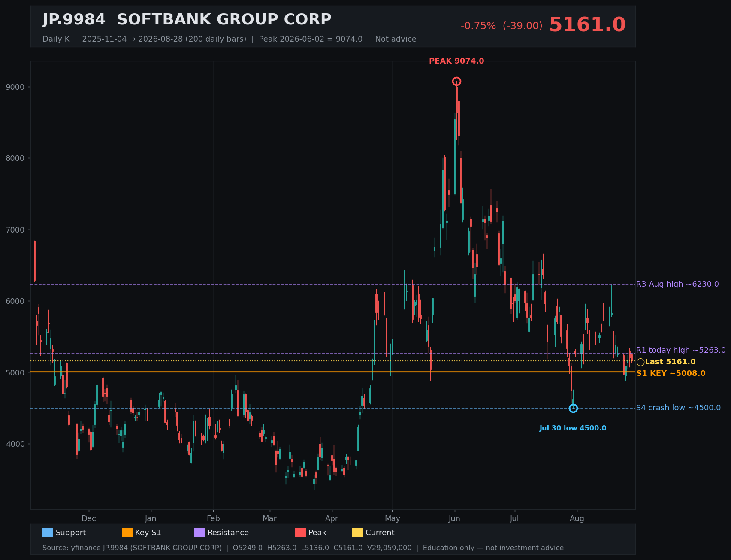Select the blue Jul 30 low circle marker
The image size is (731, 560).
(573, 408)
